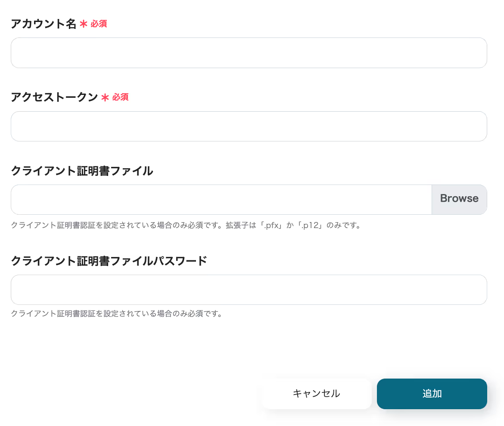Click the クライアント証明書ファイル file path field
This screenshot has height=426, width=504.
coord(221,200)
